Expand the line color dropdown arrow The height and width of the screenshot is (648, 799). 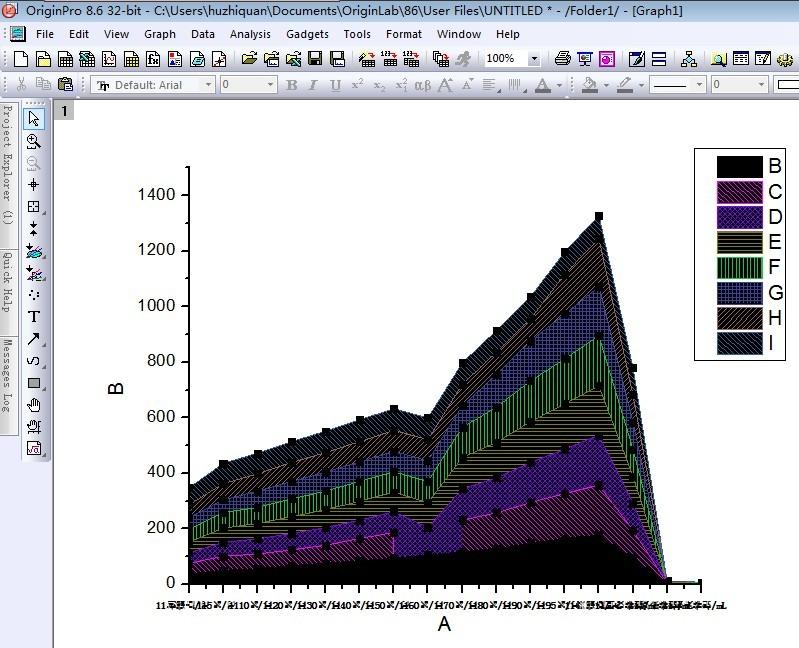point(641,85)
